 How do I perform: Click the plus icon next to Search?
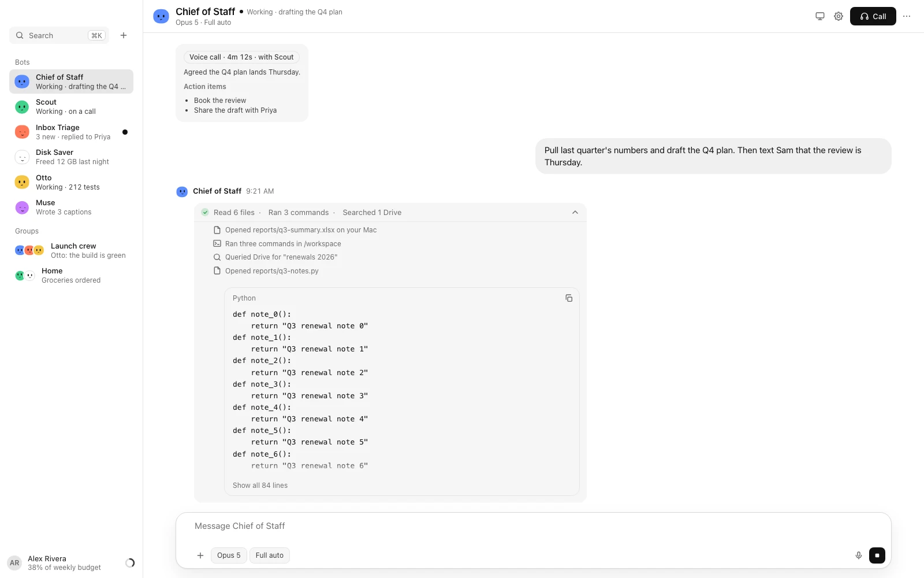pos(124,35)
